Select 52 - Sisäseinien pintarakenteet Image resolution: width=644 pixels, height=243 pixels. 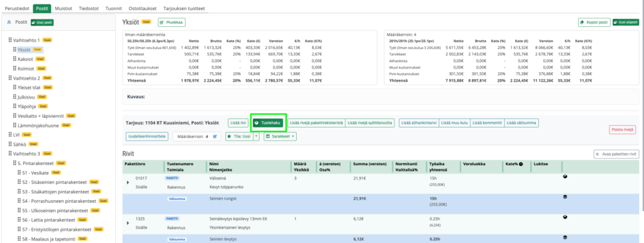[55, 182]
